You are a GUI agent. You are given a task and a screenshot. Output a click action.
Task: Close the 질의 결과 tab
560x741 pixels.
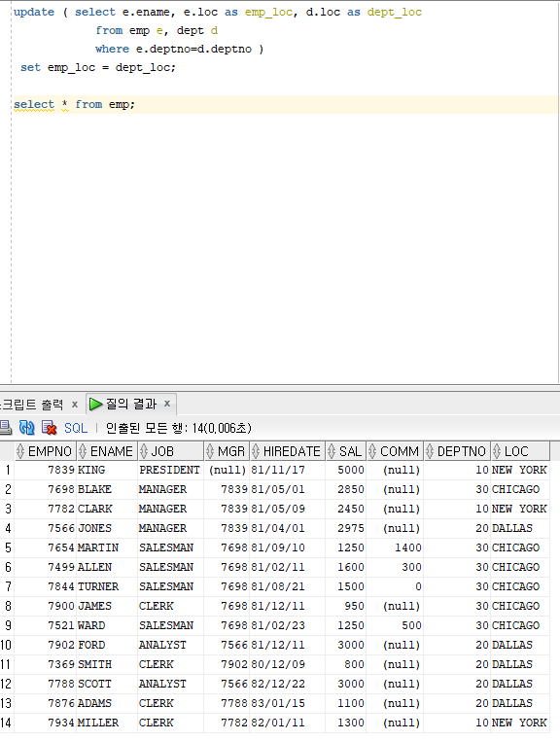click(x=167, y=404)
